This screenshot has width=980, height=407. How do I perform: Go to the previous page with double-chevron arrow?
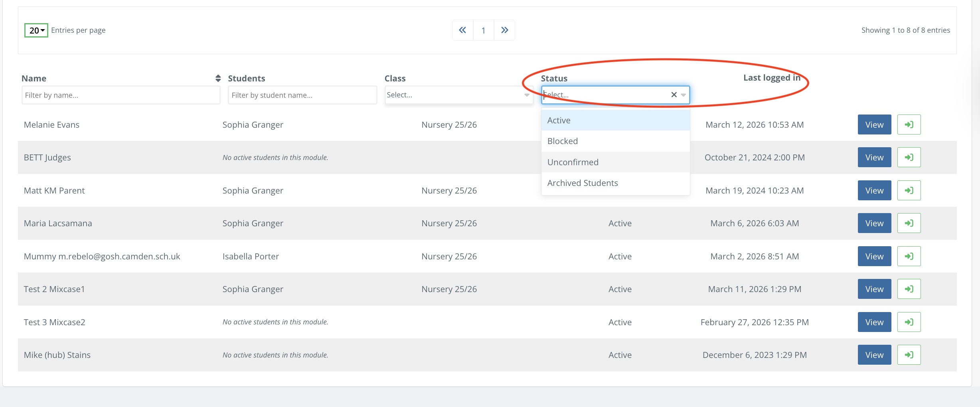[x=462, y=30]
